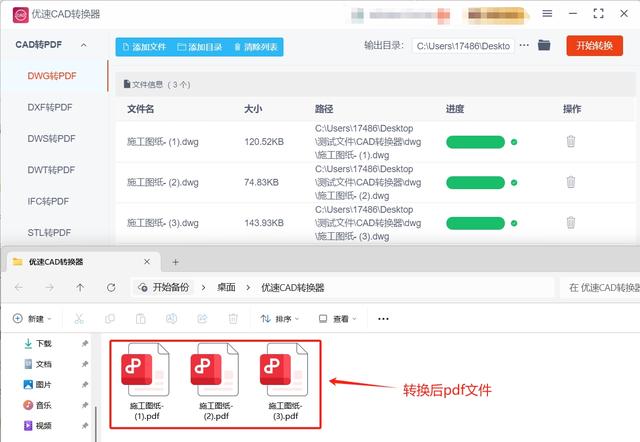Click the Copy icon in Explorer toolbar
Screen dimensions: 640x442
click(110, 318)
